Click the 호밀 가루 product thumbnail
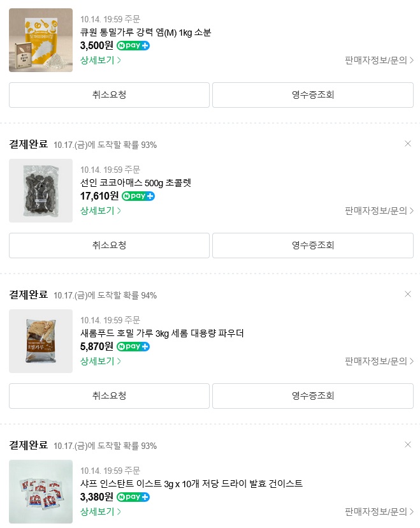The width and height of the screenshot is (420, 528). [x=41, y=341]
